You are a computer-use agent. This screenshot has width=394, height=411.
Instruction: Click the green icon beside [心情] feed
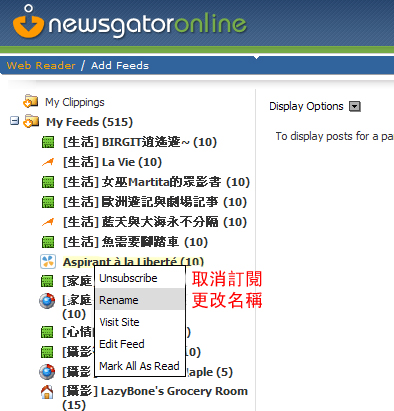tap(47, 332)
